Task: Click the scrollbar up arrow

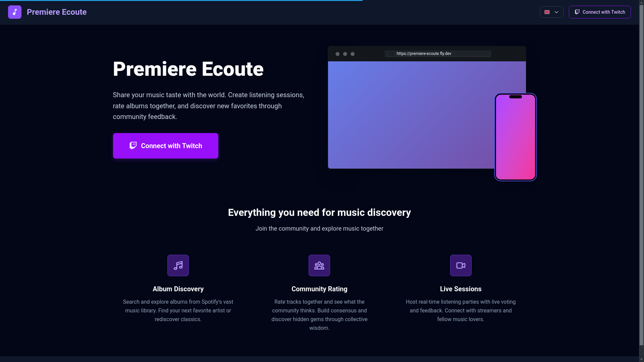Action: [641, 2]
